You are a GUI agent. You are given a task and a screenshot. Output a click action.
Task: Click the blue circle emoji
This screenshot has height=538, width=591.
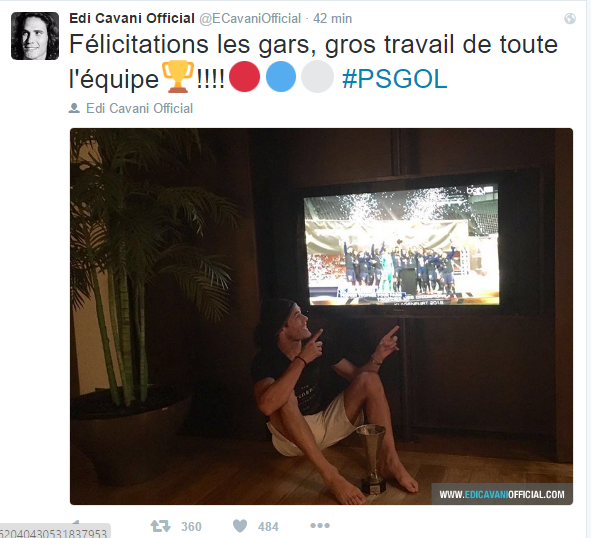(x=281, y=77)
